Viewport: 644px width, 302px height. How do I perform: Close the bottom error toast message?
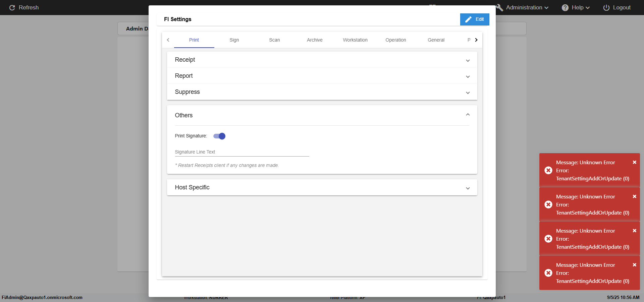point(634,265)
